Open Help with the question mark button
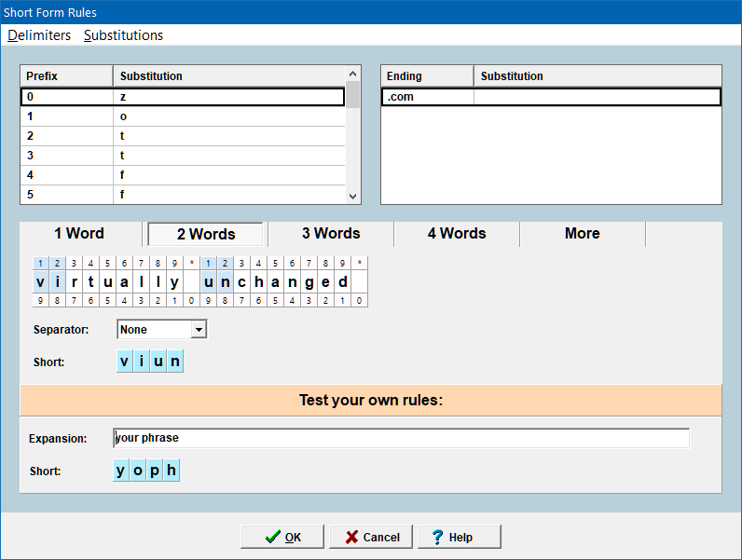 click(x=460, y=537)
